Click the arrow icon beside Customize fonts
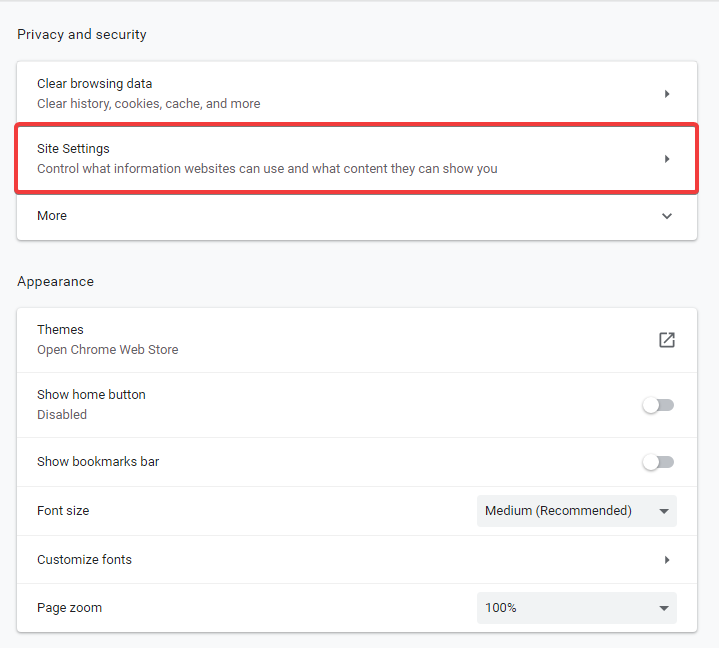719x648 pixels. 667,560
